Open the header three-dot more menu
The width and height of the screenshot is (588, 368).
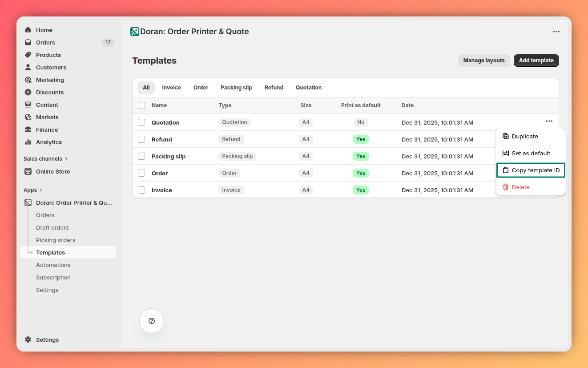click(x=556, y=32)
